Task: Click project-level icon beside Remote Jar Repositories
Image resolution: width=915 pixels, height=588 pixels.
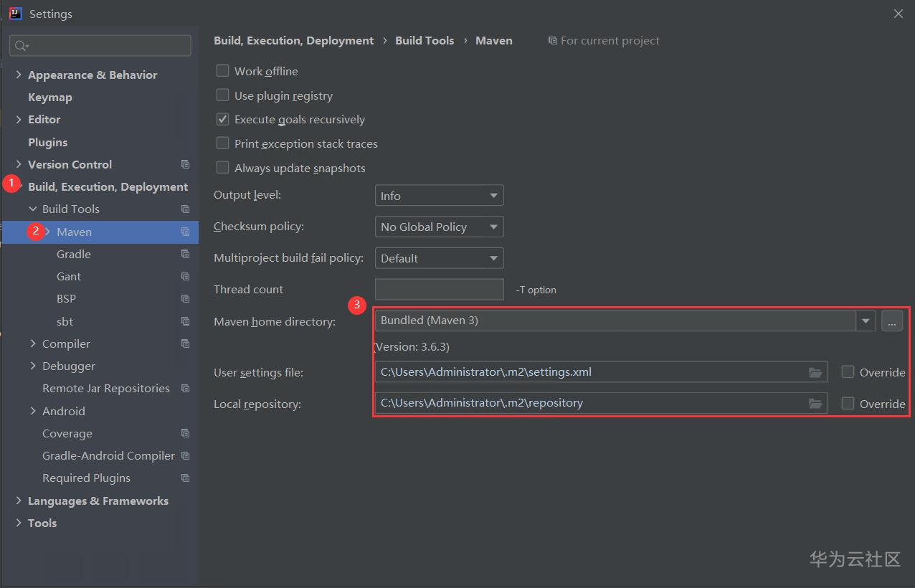Action: [185, 388]
